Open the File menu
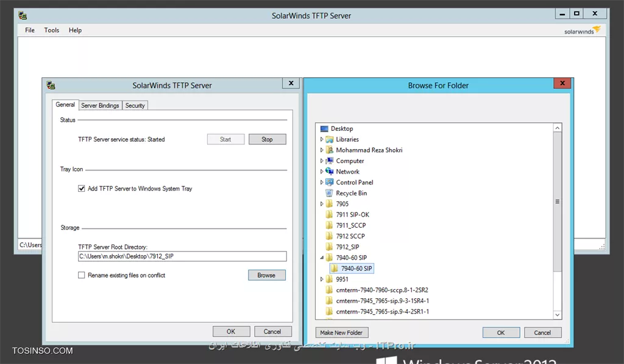This screenshot has width=624, height=364. coord(30,30)
